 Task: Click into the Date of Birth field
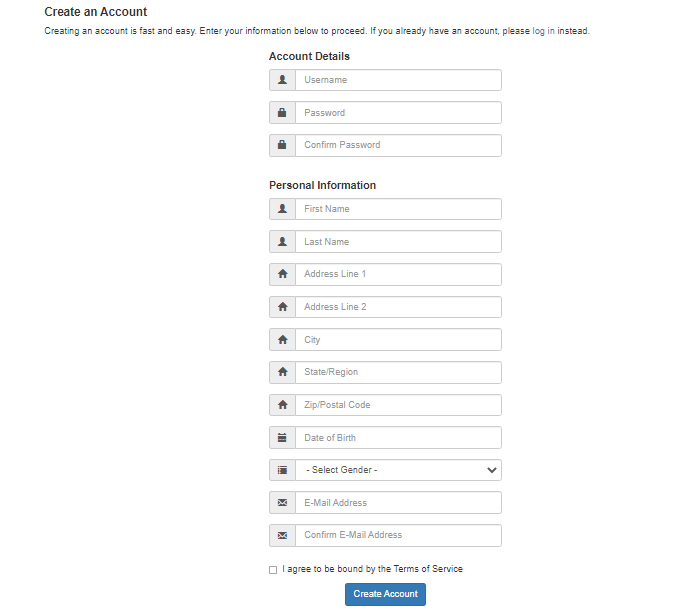(398, 438)
